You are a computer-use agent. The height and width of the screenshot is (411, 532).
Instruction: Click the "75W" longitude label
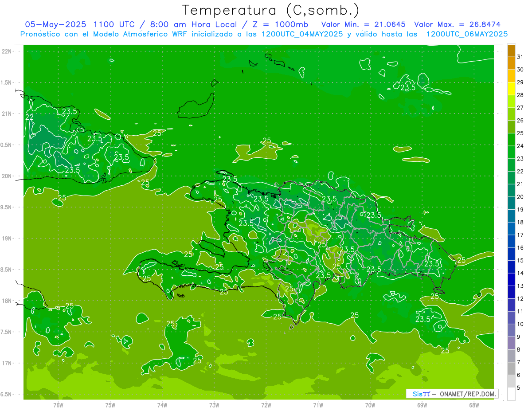[x=110, y=405]
